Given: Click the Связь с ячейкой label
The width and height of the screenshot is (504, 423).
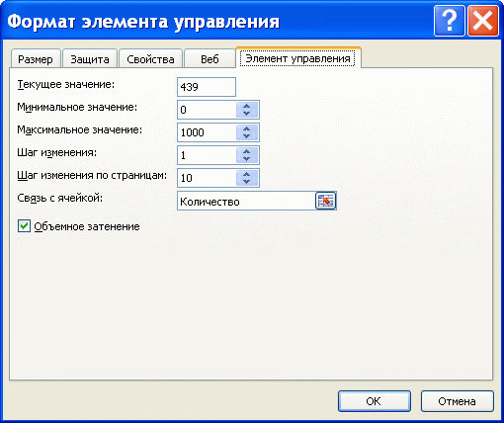Looking at the screenshot, I should click(60, 198).
